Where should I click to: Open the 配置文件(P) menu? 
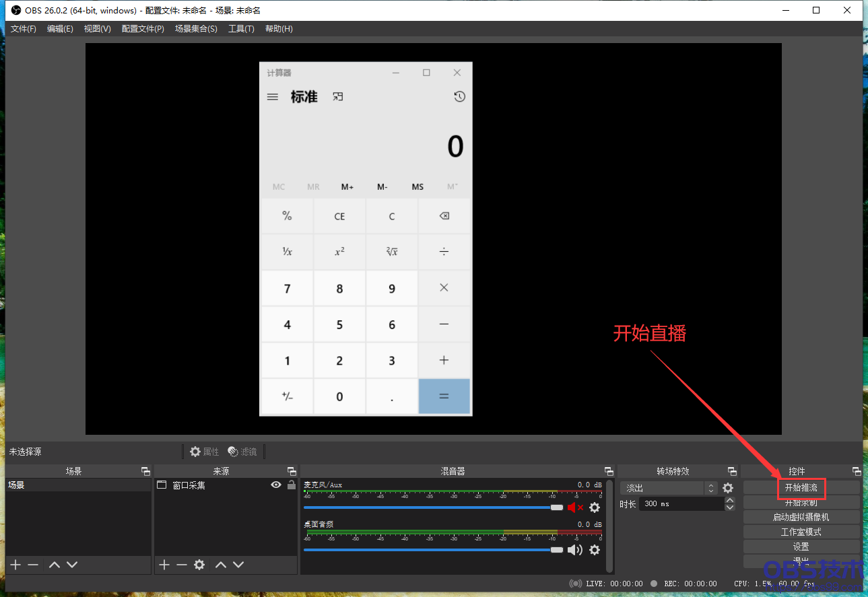point(143,29)
